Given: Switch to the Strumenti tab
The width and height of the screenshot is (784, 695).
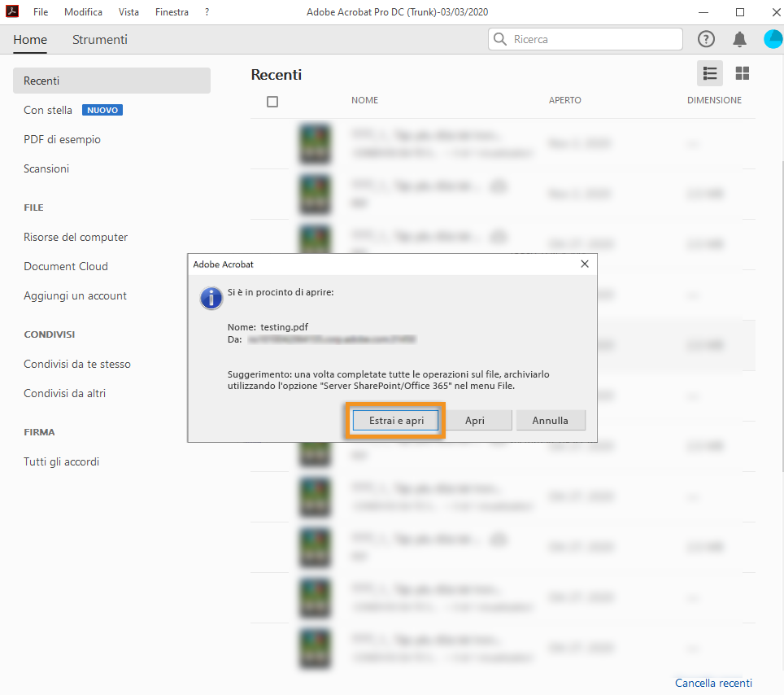Looking at the screenshot, I should pos(99,39).
